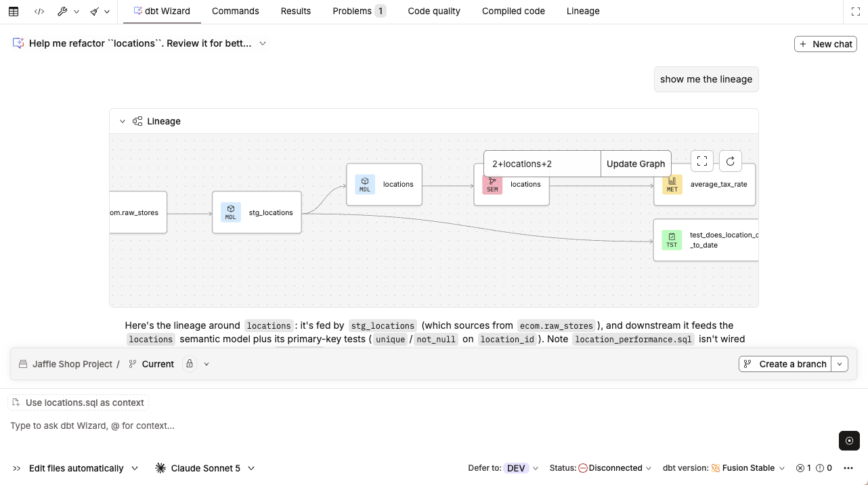The height and width of the screenshot is (485, 868).
Task: Open the Status Disconnected dropdown
Action: pos(601,468)
